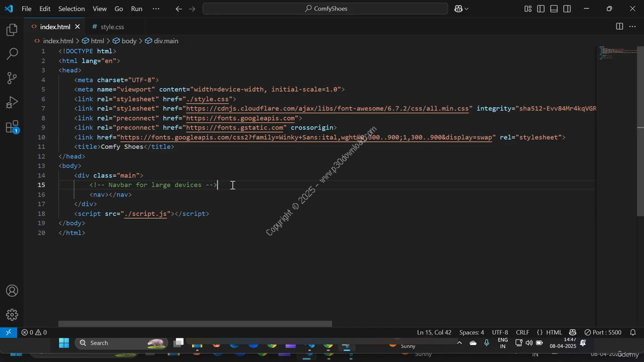Click the Task View taskbar icon
The width and height of the screenshot is (644, 362).
pos(179,343)
